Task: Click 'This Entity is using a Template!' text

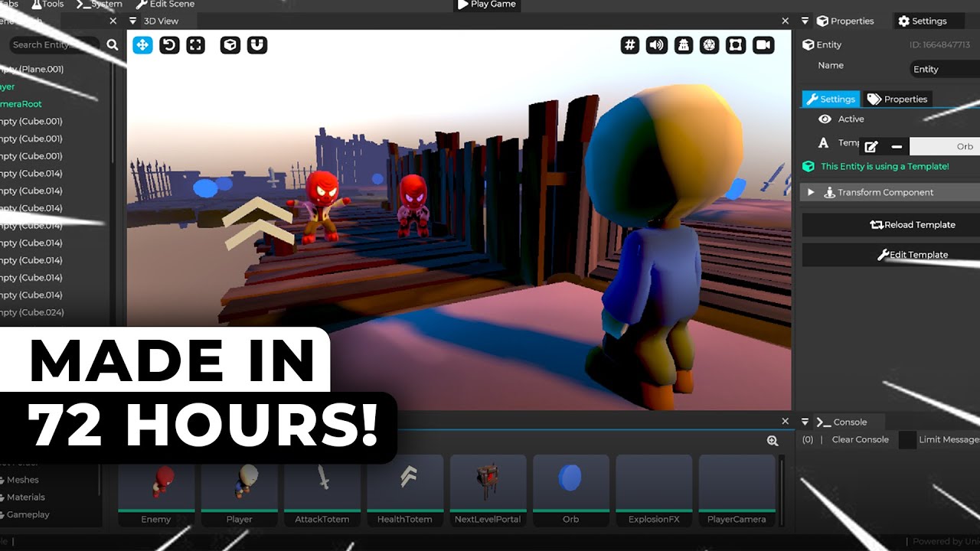Action: (x=884, y=166)
